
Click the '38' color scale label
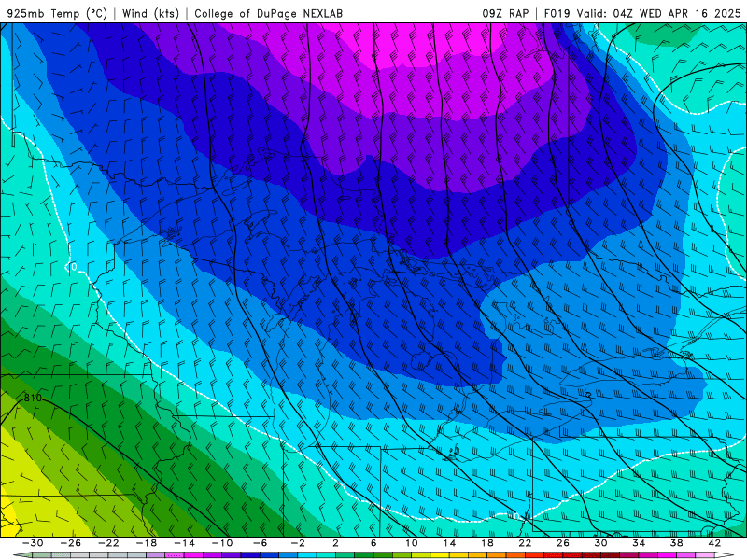(x=676, y=543)
